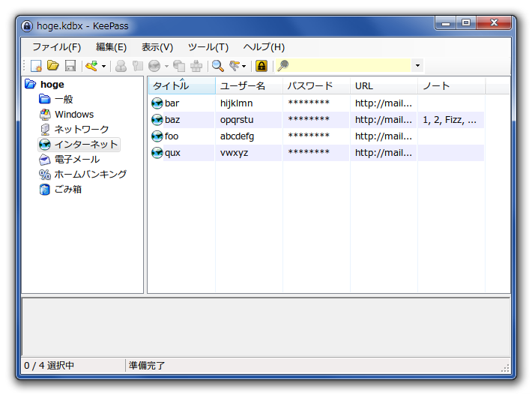Open the Add Entry dropdown arrow

pos(104,66)
